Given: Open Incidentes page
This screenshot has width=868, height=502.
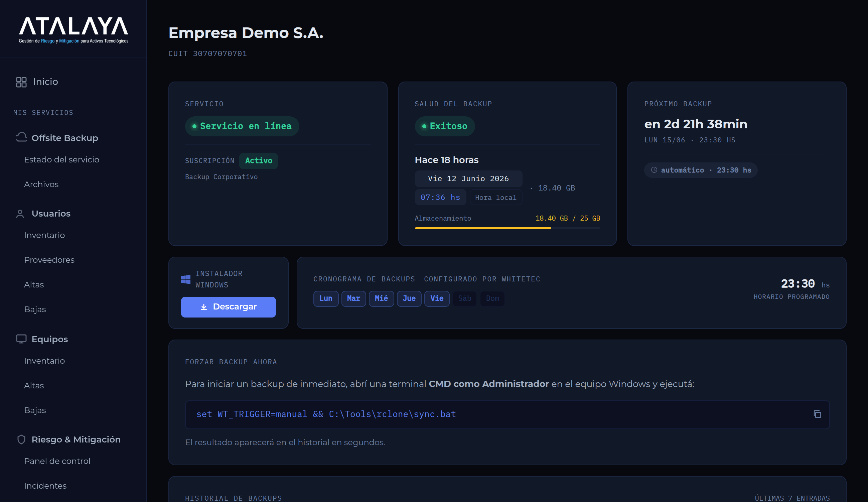Looking at the screenshot, I should [45, 486].
